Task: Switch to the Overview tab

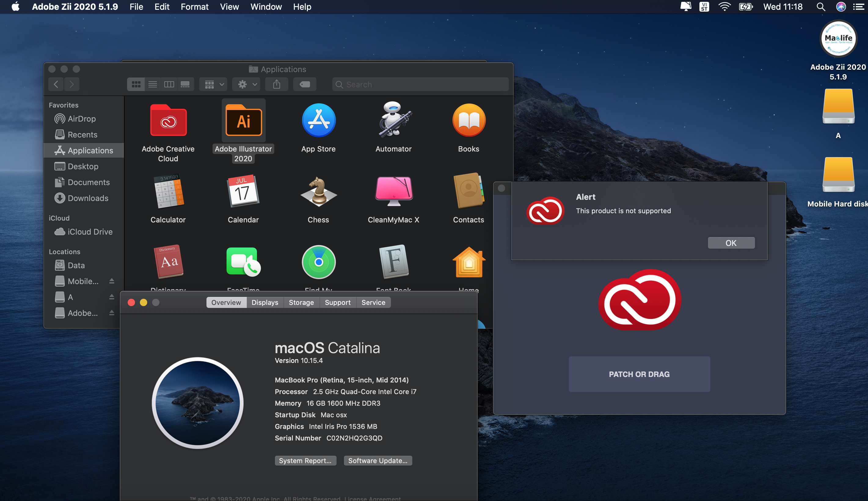Action: click(x=226, y=302)
